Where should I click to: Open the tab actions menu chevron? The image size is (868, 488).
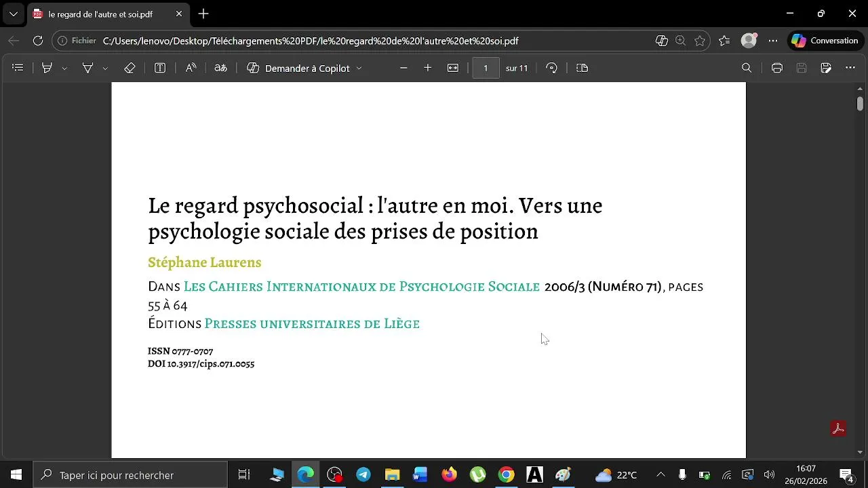click(x=13, y=14)
